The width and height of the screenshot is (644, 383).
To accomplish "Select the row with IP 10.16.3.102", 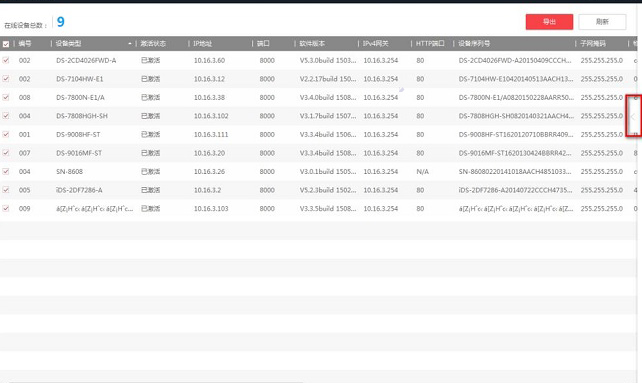I will pyautogui.click(x=318, y=116).
